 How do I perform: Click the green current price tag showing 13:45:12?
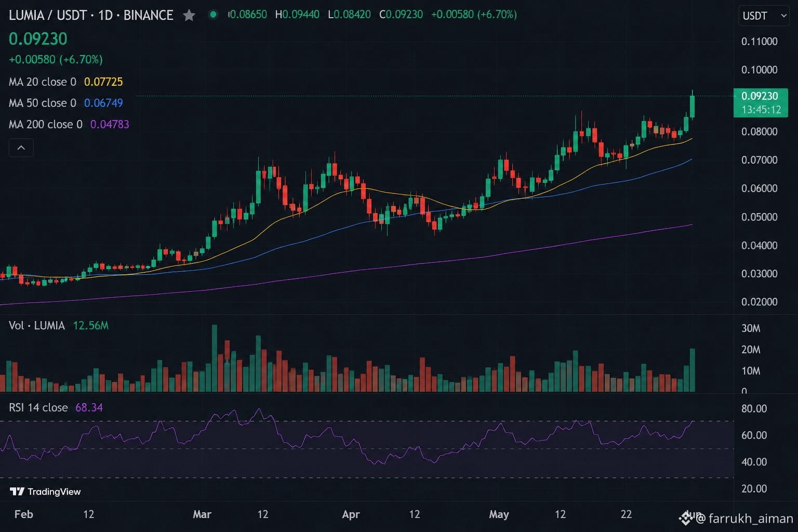(761, 103)
